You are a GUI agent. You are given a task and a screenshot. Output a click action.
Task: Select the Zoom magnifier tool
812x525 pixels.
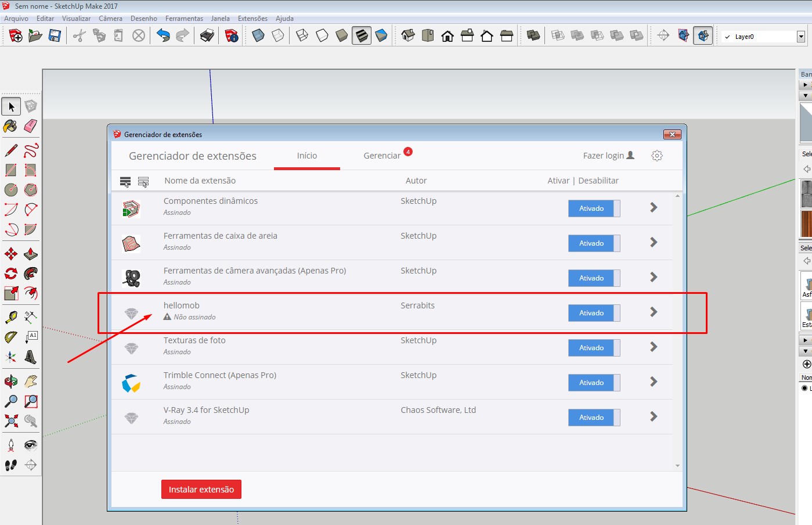11,401
